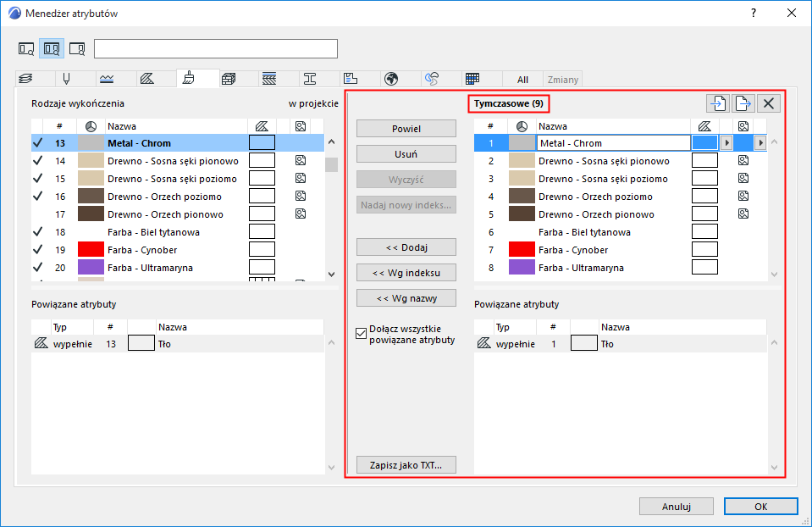Click texture icon of row 14 in project list
The width and height of the screenshot is (812, 527).
point(301,161)
